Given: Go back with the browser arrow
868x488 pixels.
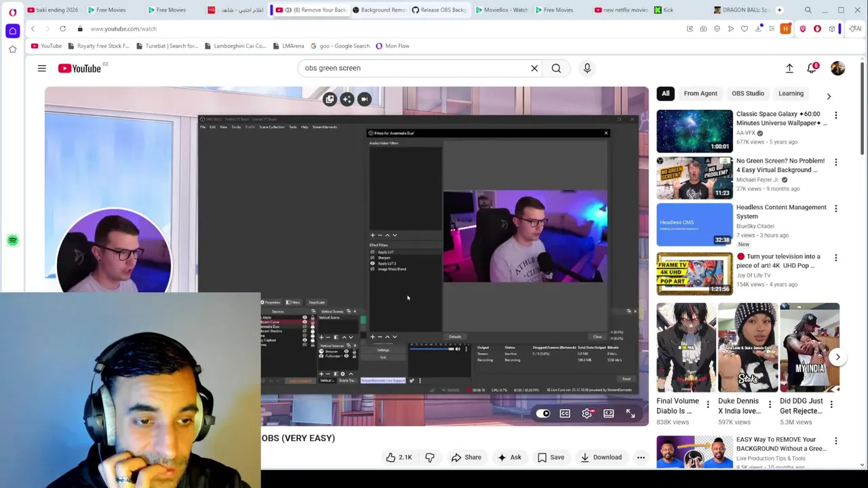Looking at the screenshot, I should [x=33, y=28].
